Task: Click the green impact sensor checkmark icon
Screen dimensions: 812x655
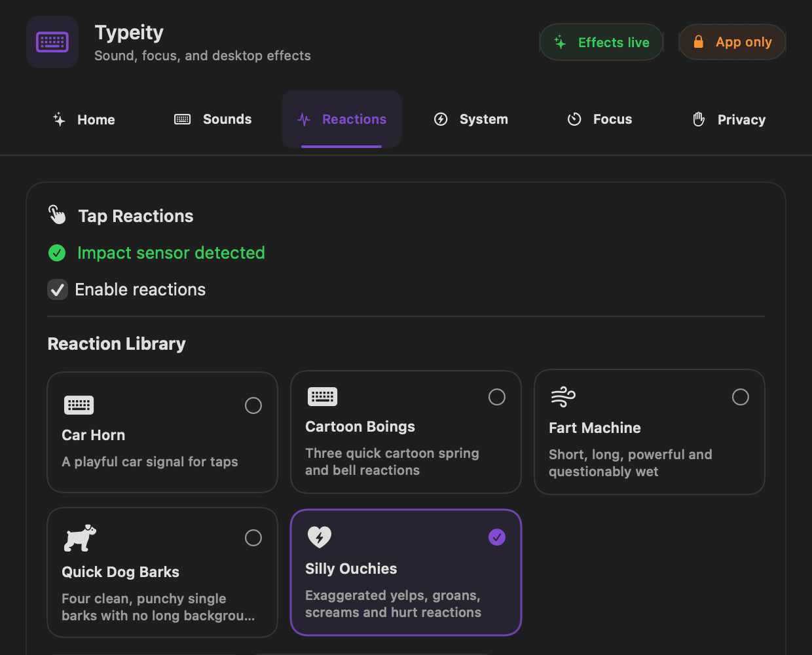Action: 57,253
